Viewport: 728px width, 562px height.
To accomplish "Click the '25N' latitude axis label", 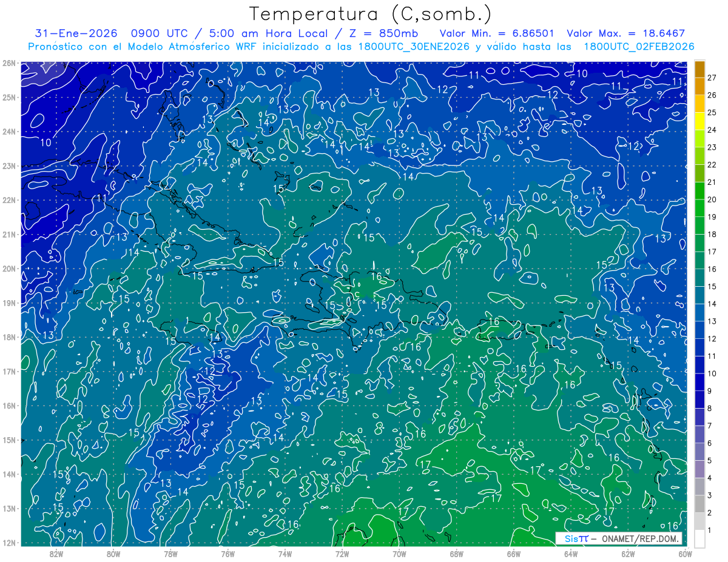I will [8, 98].
